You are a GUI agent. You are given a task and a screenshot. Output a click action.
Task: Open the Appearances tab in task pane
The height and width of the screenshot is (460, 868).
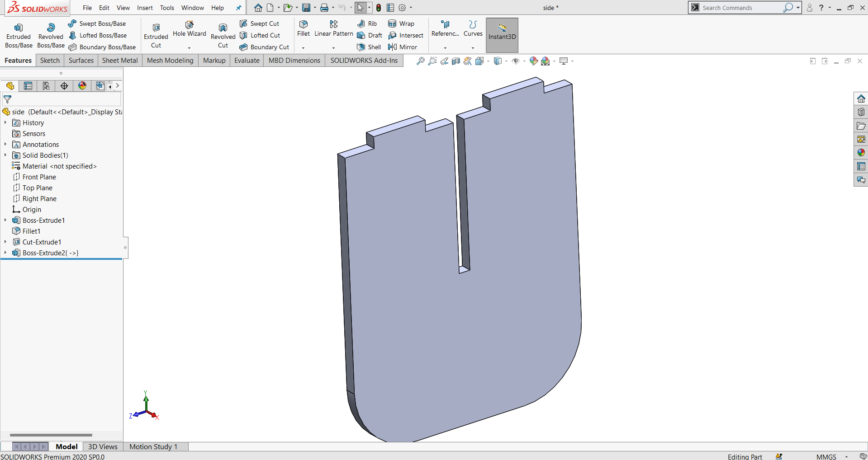tap(861, 153)
